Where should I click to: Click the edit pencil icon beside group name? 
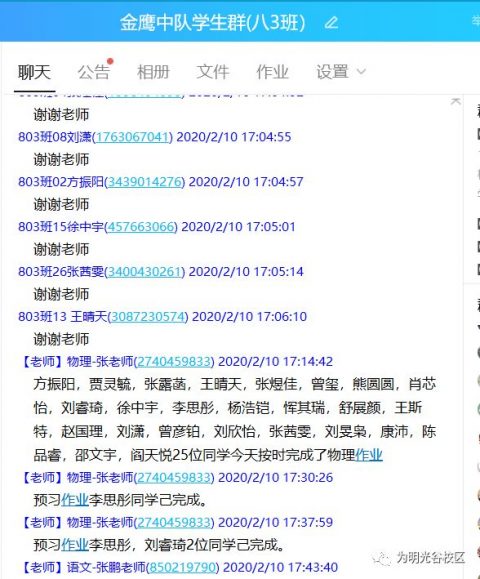pyautogui.click(x=331, y=23)
